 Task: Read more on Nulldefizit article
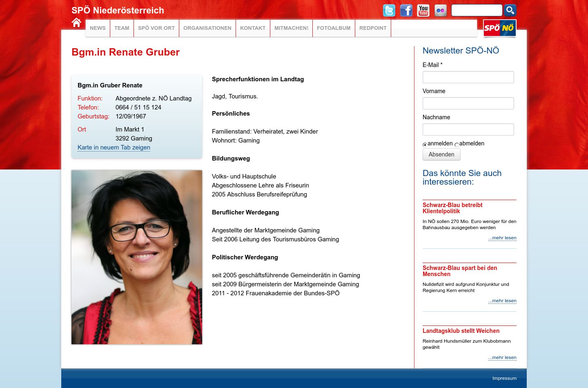coord(502,301)
